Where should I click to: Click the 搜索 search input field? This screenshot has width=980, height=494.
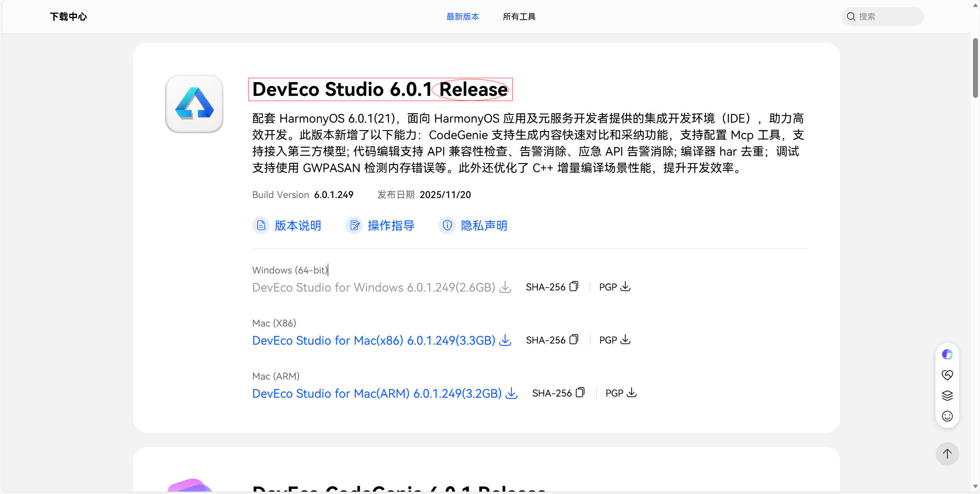tap(888, 17)
